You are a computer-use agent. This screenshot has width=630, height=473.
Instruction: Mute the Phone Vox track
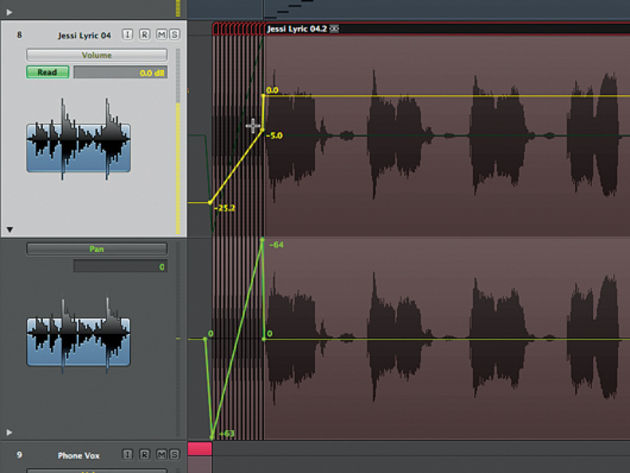tap(161, 455)
